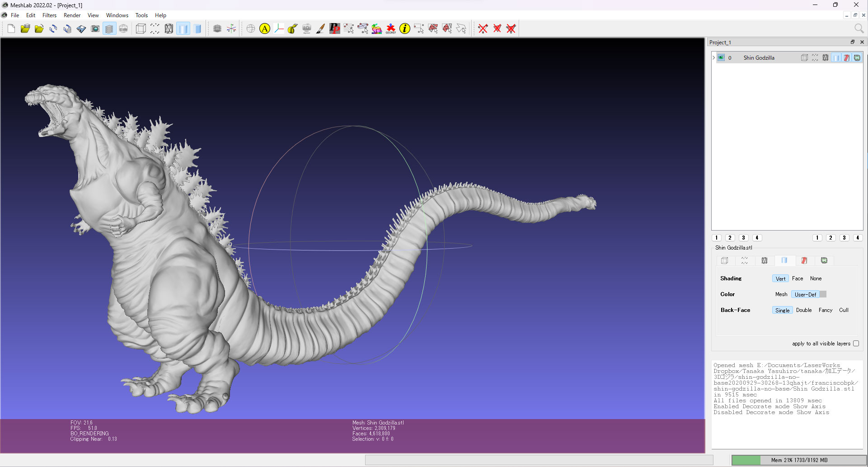
Task: Open the Help menu
Action: (x=160, y=15)
